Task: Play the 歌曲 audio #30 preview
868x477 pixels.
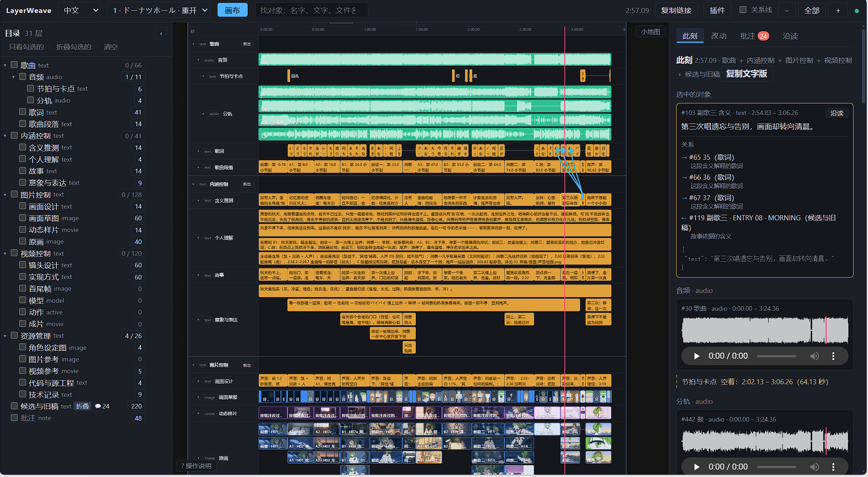Action: pos(697,356)
